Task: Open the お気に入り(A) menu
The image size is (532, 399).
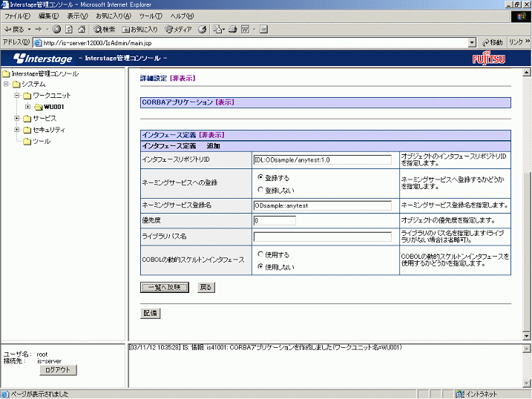Action: [x=114, y=16]
